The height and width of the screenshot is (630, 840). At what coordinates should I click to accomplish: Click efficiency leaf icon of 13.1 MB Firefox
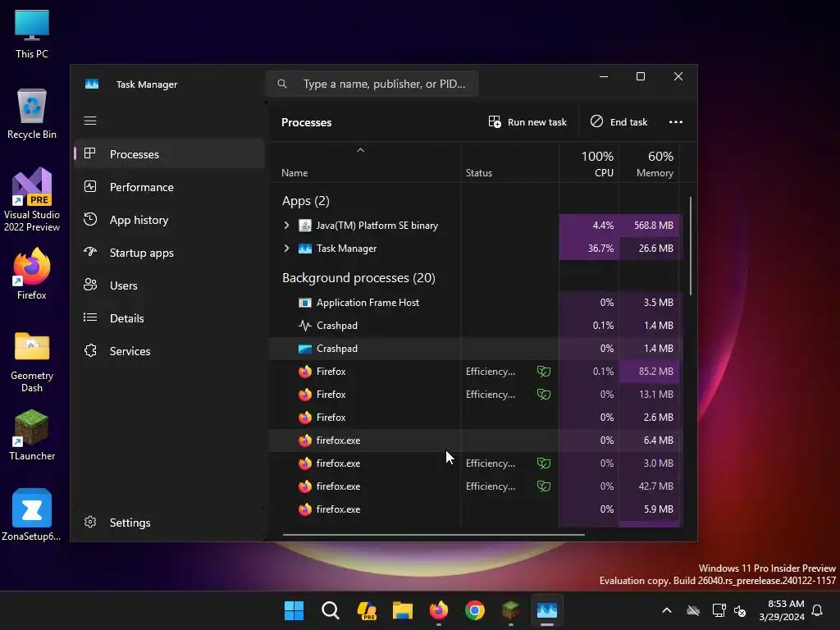click(x=544, y=395)
